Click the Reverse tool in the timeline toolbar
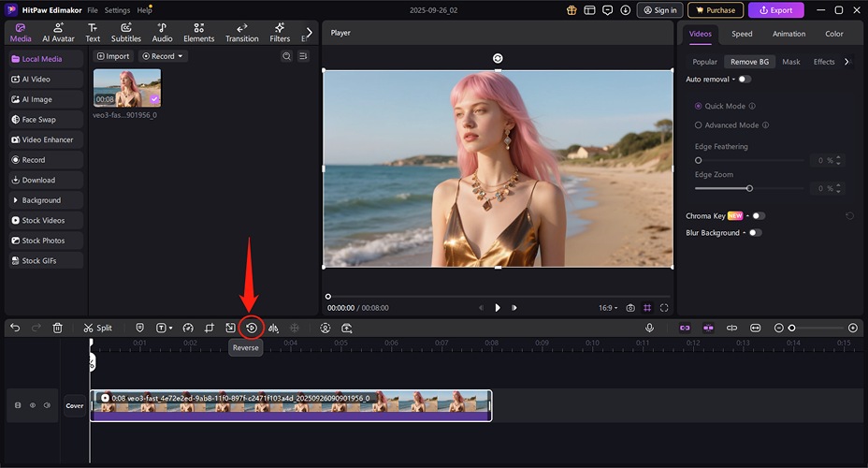The width and height of the screenshot is (868, 468). pyautogui.click(x=252, y=328)
